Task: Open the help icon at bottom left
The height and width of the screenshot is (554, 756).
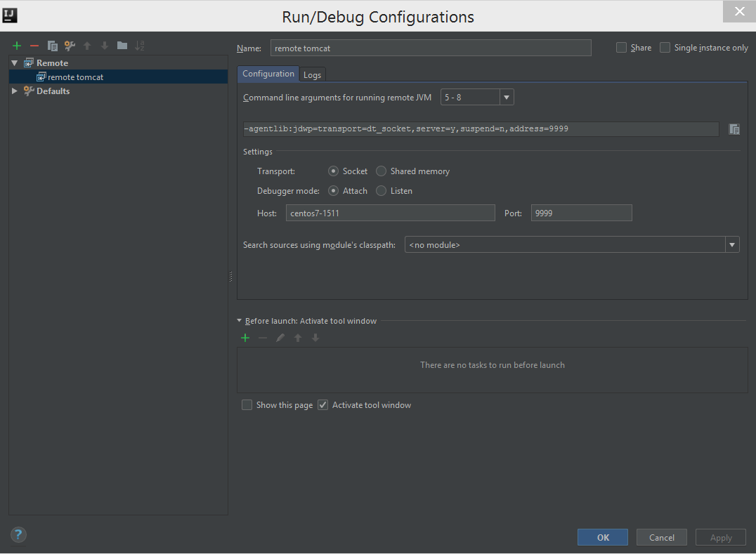Action: pos(18,534)
